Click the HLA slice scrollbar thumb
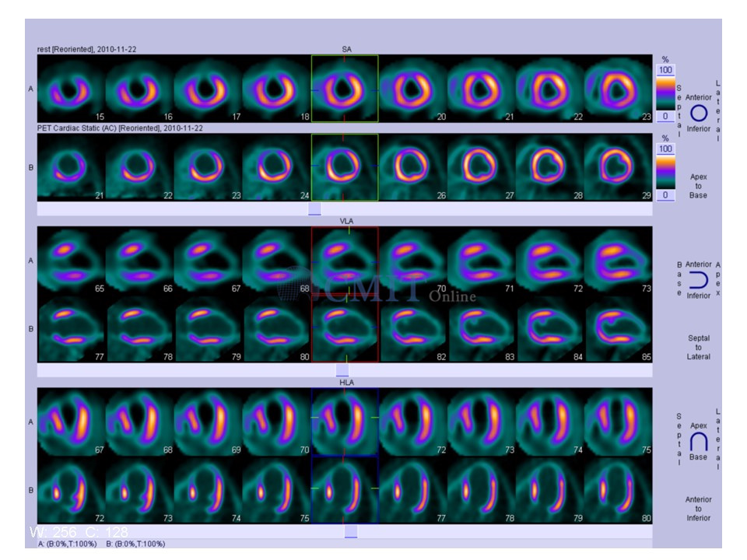The height and width of the screenshot is (560, 747). (351, 531)
